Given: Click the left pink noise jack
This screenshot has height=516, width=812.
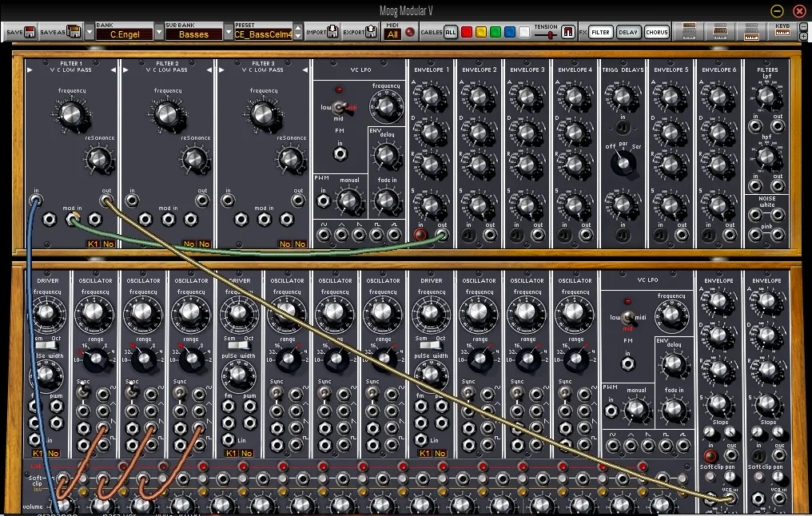Looking at the screenshot, I should click(x=755, y=236).
